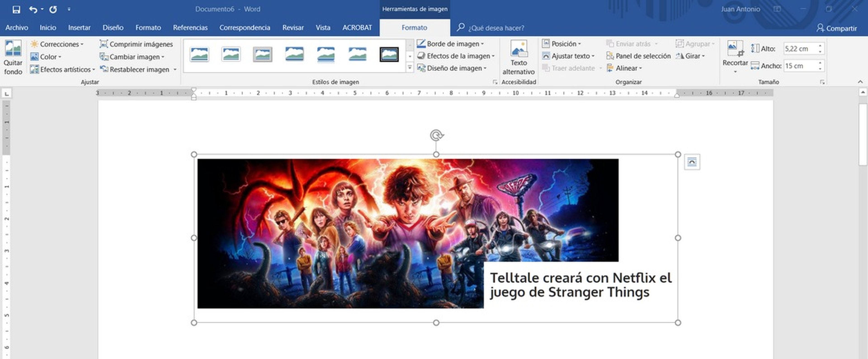868x359 pixels.
Task: Apply the second picture style thumbnail
Action: click(x=231, y=54)
